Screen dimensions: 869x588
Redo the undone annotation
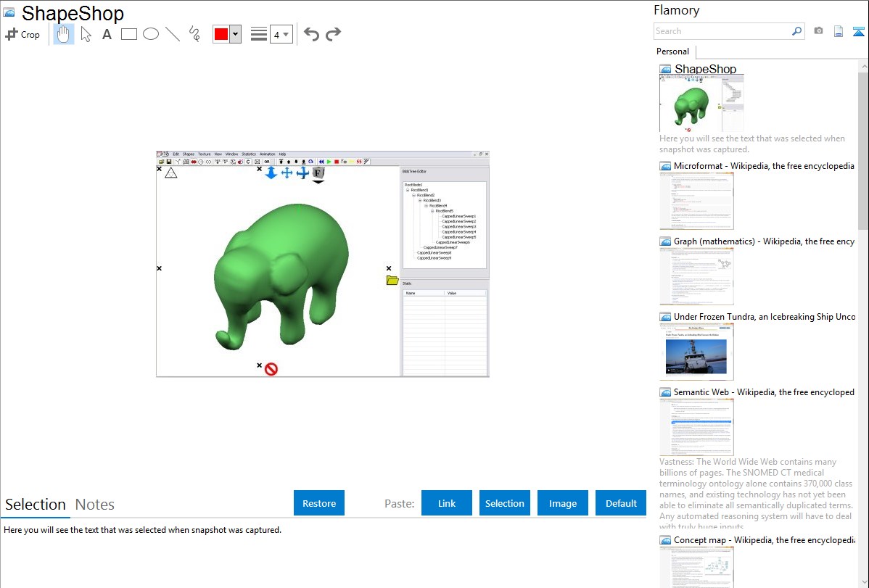click(333, 34)
